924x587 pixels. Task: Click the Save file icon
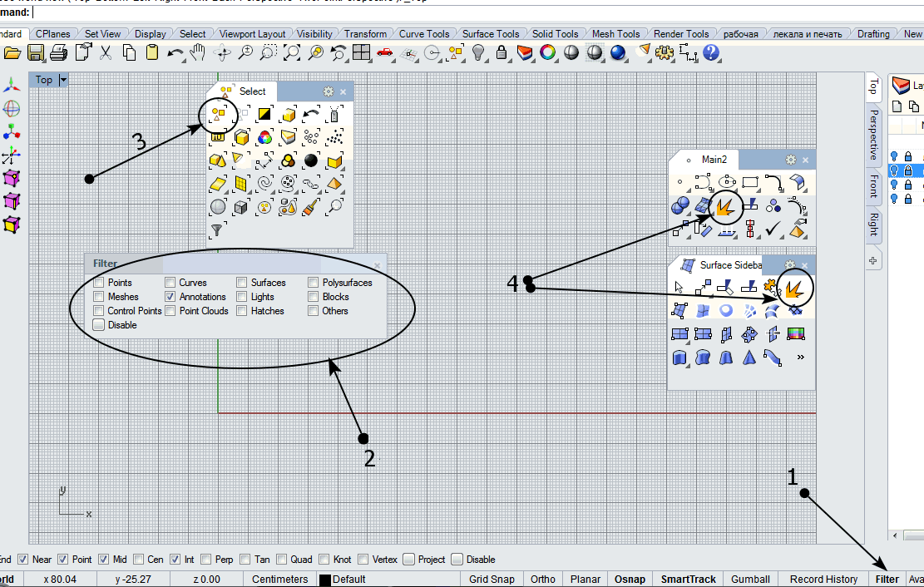[36, 53]
